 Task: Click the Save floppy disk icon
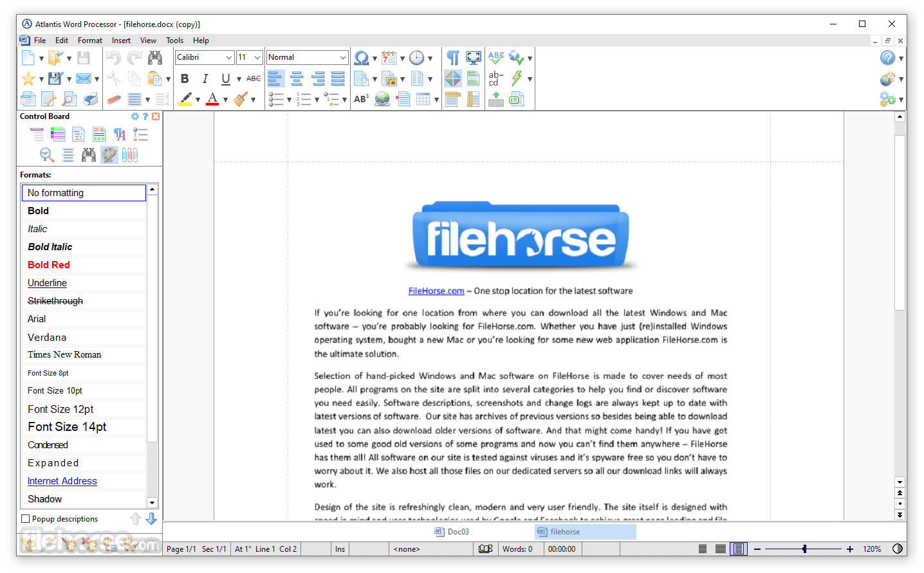[x=83, y=58]
